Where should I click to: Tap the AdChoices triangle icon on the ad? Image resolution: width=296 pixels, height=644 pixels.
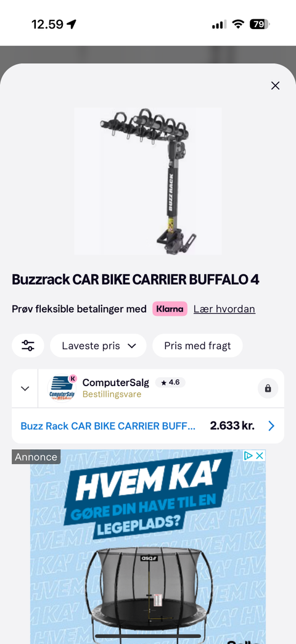click(x=248, y=455)
